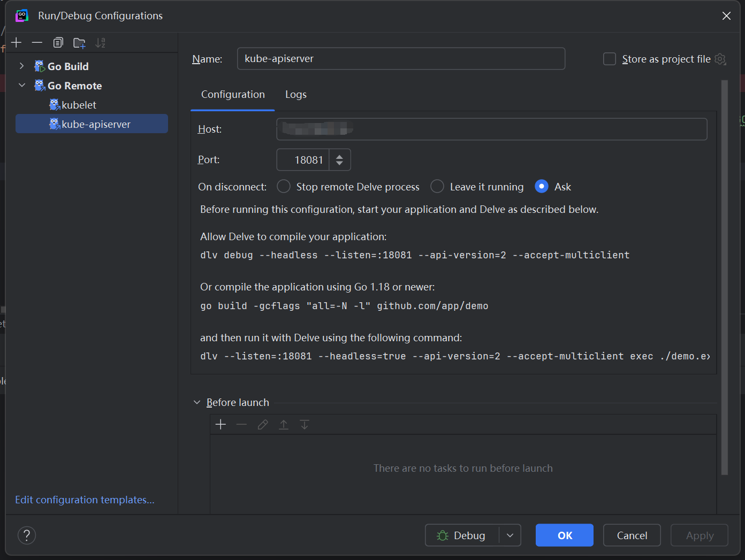This screenshot has height=560, width=745.
Task: Open Edit configuration templates link
Action: [x=85, y=500]
